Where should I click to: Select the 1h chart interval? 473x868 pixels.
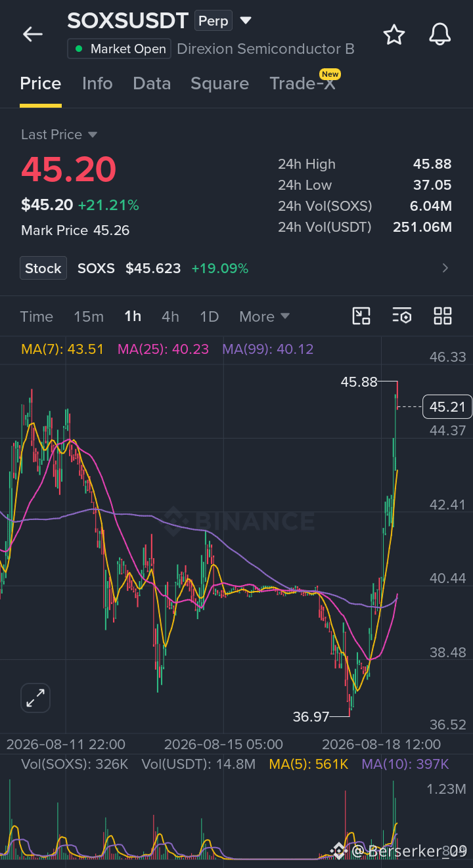tap(133, 316)
